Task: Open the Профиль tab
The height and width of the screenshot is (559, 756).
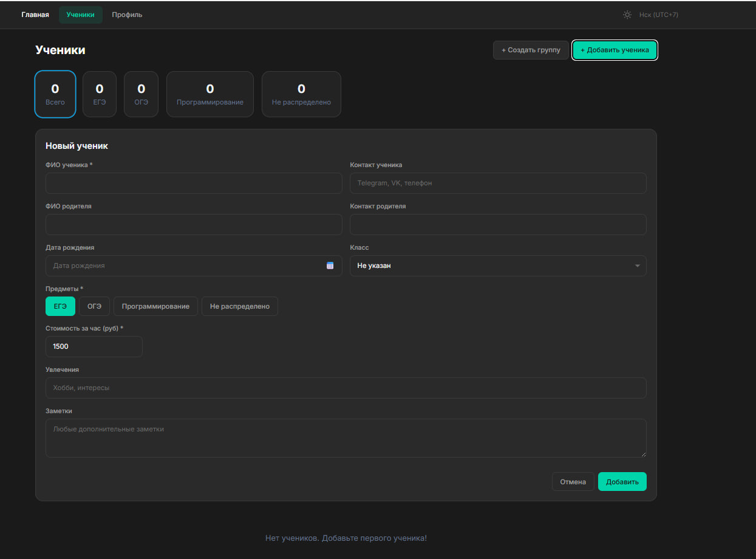Action: pos(127,15)
